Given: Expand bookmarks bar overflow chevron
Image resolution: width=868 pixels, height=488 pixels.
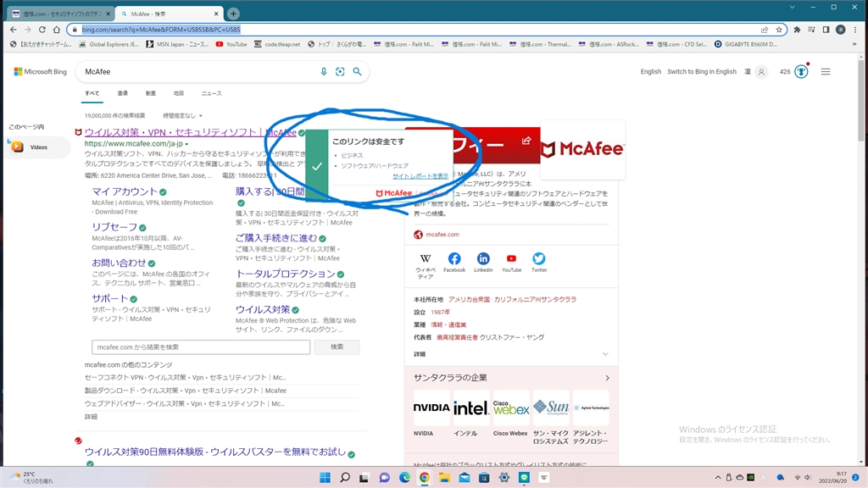Looking at the screenshot, I should pyautogui.click(x=854, y=44).
